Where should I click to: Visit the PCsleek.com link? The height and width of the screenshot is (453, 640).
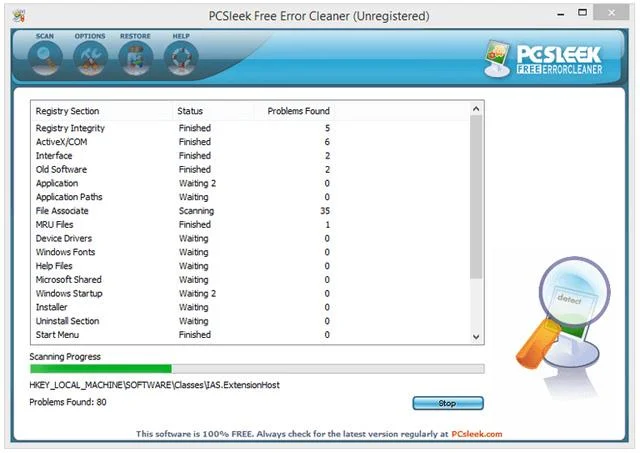(x=477, y=434)
